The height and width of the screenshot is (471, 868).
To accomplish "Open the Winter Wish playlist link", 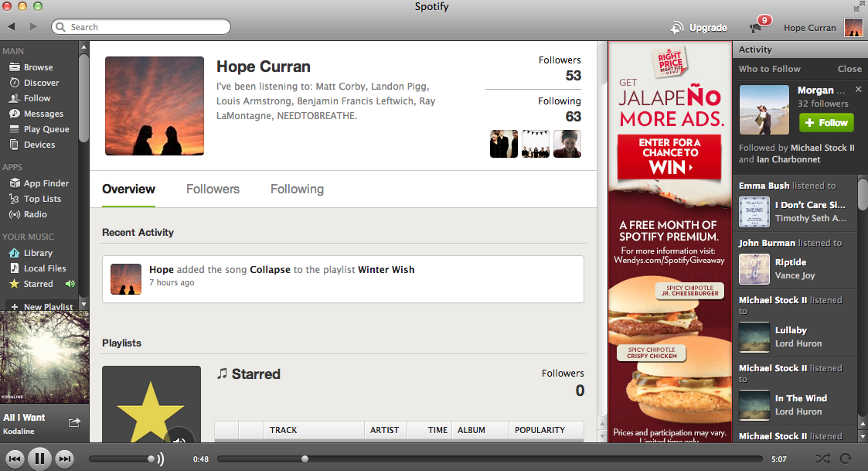I will click(386, 270).
